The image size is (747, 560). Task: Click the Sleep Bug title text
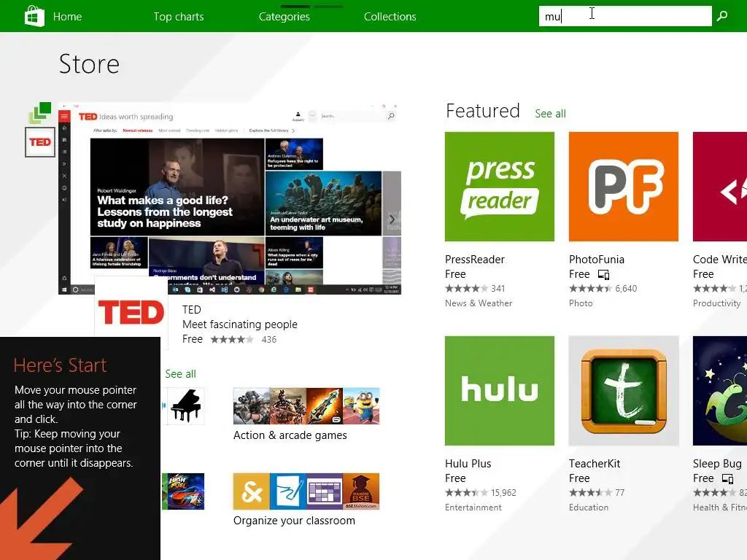pyautogui.click(x=717, y=464)
